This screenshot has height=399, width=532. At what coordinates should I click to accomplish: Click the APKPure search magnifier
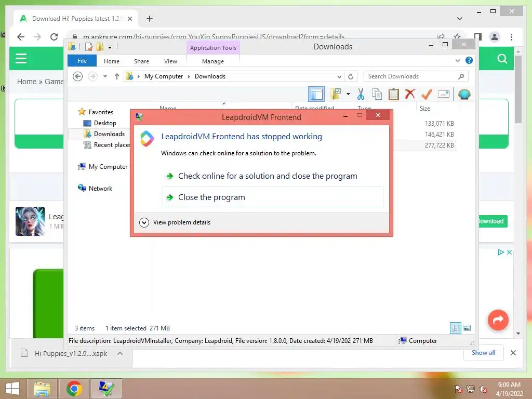[x=502, y=59]
